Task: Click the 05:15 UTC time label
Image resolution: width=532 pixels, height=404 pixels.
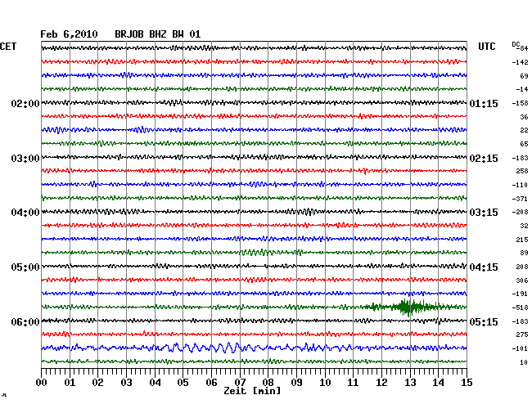Action: coord(484,321)
